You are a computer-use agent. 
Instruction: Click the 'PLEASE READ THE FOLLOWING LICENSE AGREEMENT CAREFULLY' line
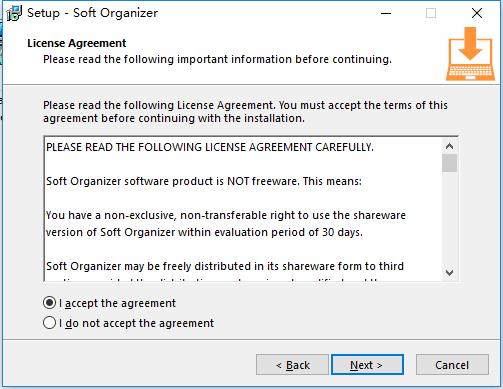pyautogui.click(x=210, y=147)
